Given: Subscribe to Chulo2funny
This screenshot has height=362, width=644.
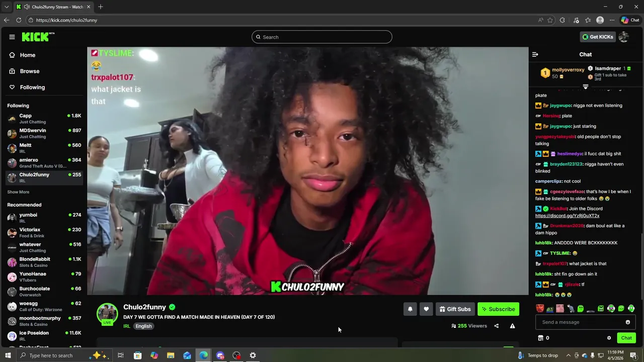Looking at the screenshot, I should tap(498, 309).
